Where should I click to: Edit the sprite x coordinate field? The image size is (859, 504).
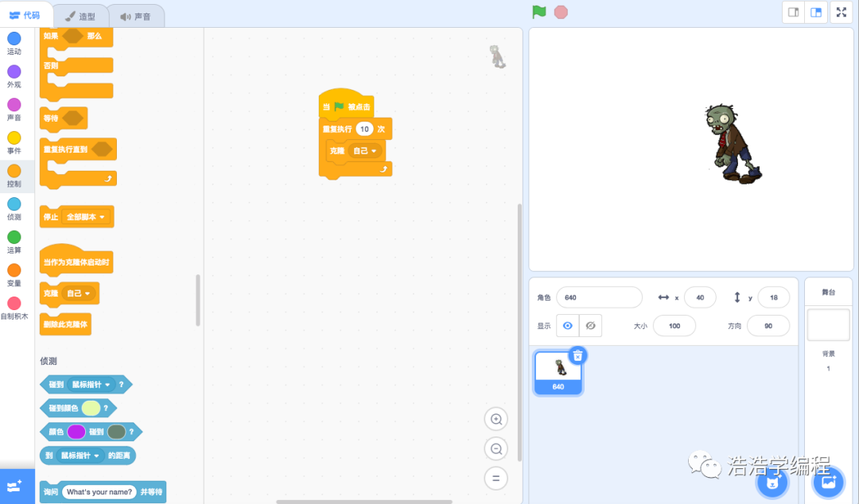700,297
